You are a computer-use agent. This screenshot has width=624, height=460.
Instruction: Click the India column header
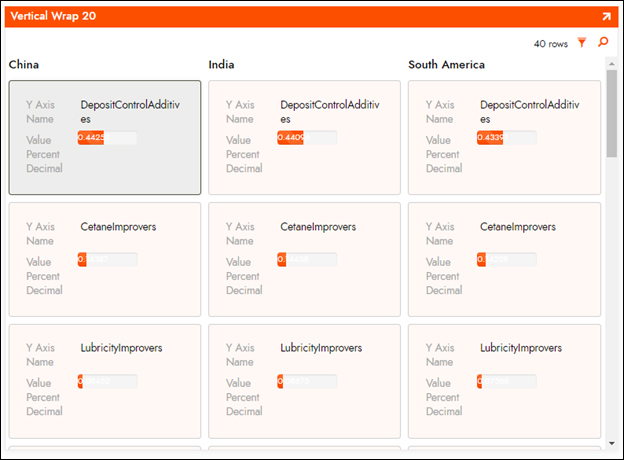[x=221, y=65]
